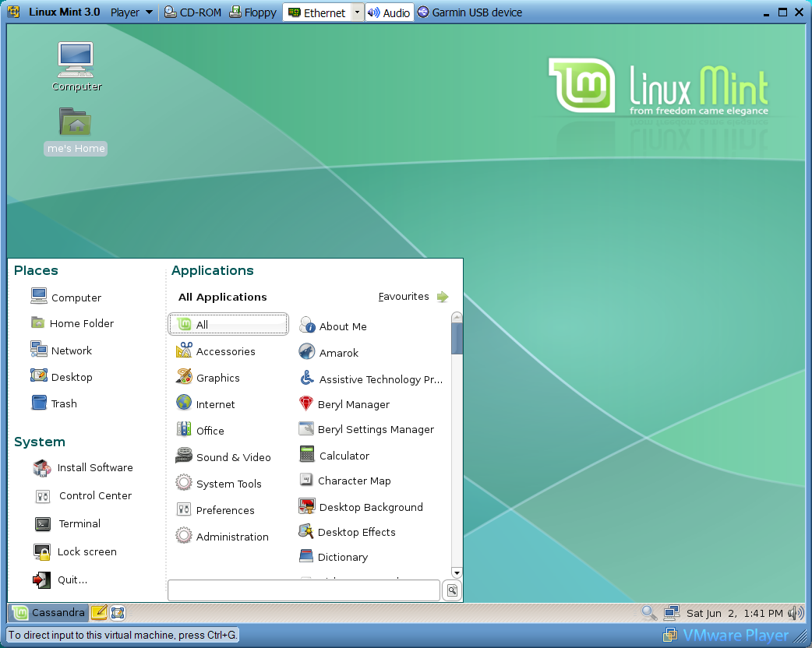
Task: Select the Sound & Video category
Action: pyautogui.click(x=223, y=456)
